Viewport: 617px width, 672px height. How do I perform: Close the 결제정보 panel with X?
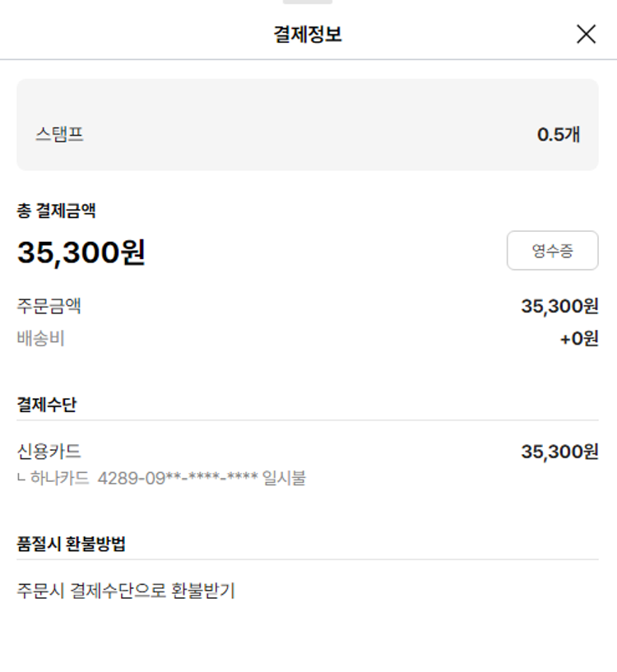[586, 34]
